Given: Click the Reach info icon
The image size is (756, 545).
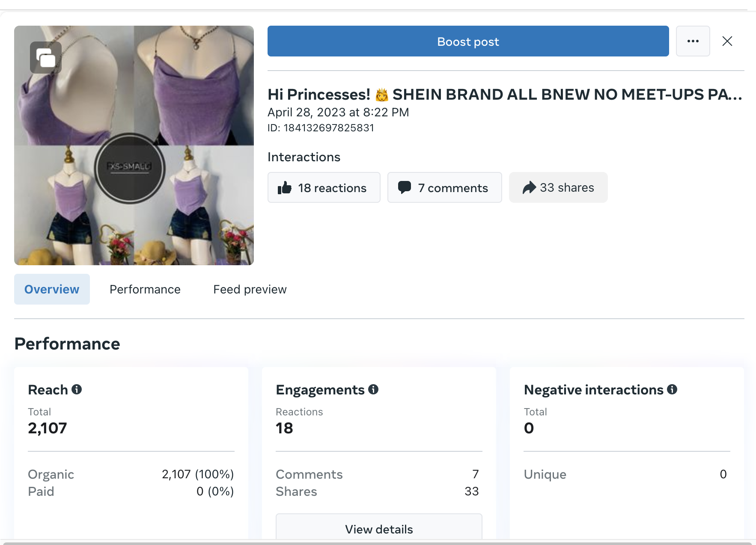Looking at the screenshot, I should point(77,389).
